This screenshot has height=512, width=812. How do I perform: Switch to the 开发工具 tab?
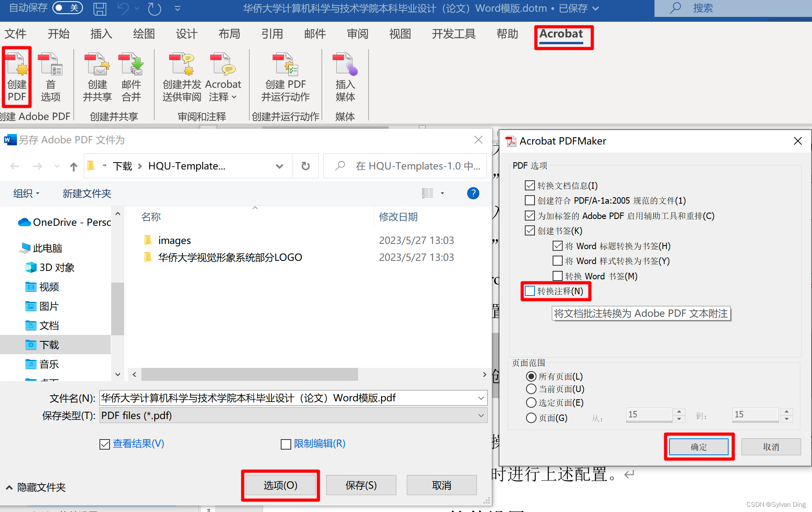point(454,34)
